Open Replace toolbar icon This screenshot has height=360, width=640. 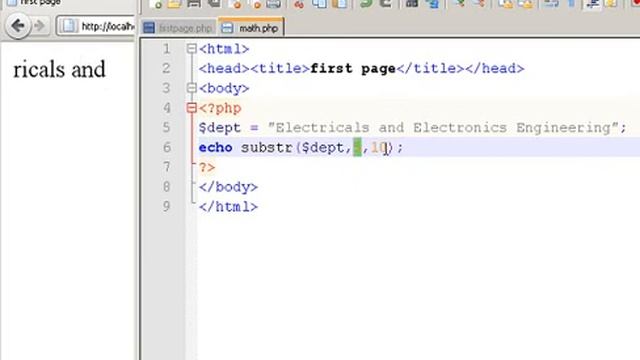pyautogui.click(x=432, y=3)
